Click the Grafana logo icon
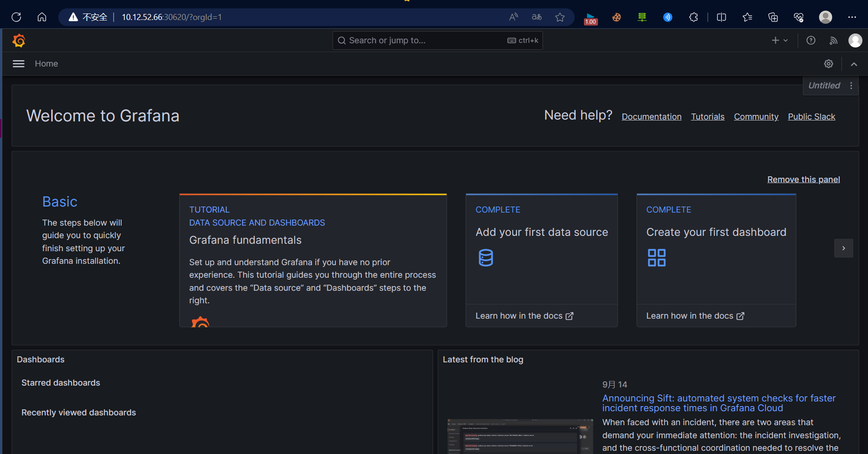The height and width of the screenshot is (454, 868). (x=19, y=41)
